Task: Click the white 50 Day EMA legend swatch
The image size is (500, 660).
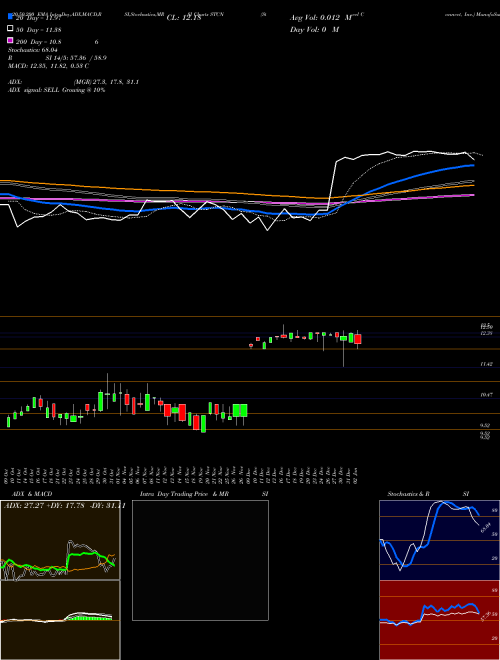Action: (11, 29)
